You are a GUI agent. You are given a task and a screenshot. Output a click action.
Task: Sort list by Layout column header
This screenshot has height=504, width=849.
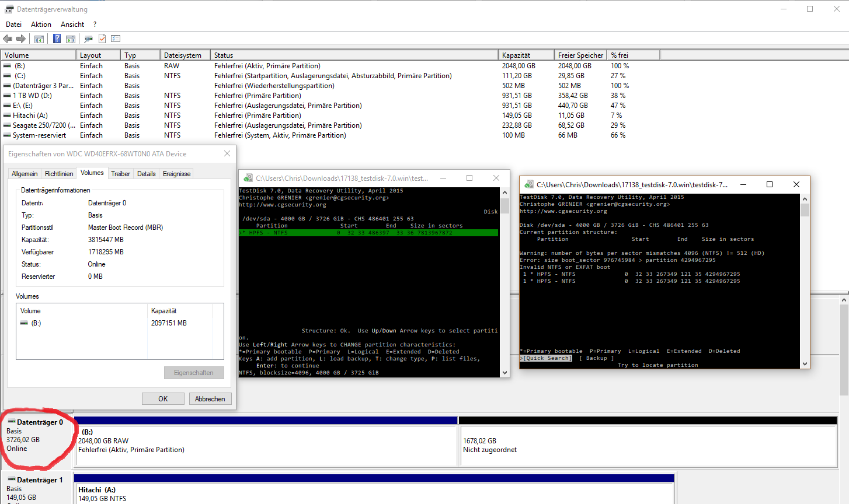[x=98, y=55]
